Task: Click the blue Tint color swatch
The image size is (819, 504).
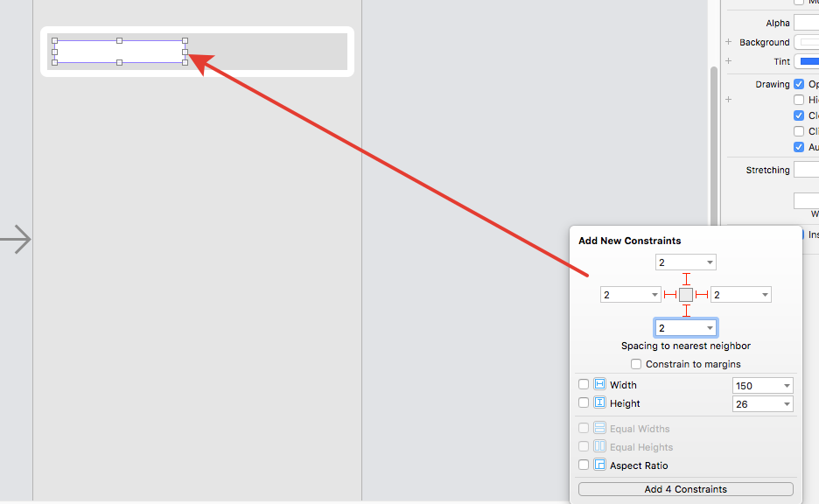Action: [808, 61]
